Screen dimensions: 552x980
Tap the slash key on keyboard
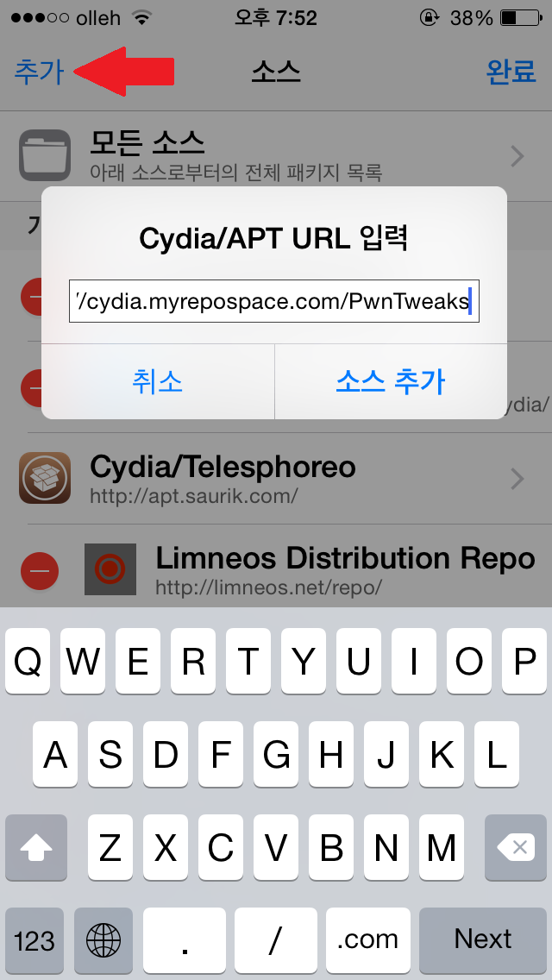[276, 939]
